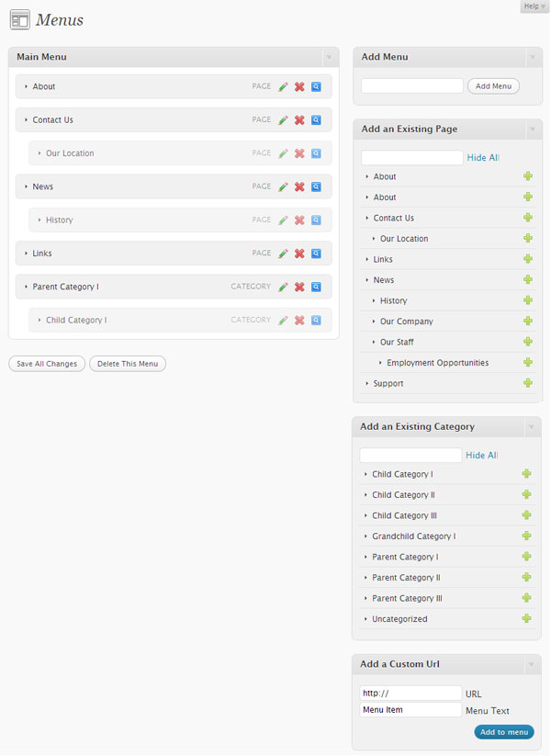Add the Support page using green plus
The image size is (551, 756).
click(528, 383)
